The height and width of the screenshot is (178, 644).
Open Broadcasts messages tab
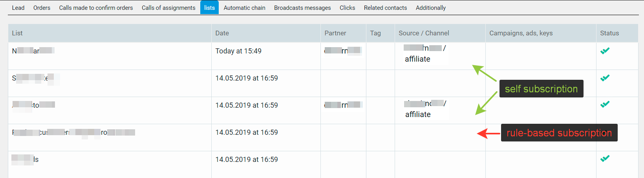302,8
